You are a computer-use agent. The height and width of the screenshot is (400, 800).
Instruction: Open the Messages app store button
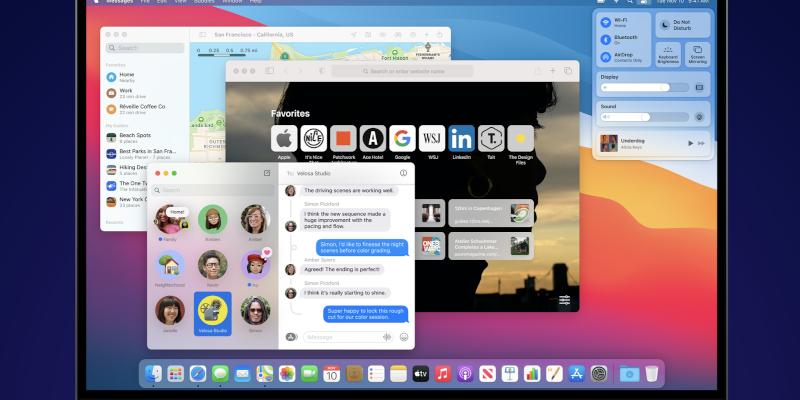(x=291, y=337)
